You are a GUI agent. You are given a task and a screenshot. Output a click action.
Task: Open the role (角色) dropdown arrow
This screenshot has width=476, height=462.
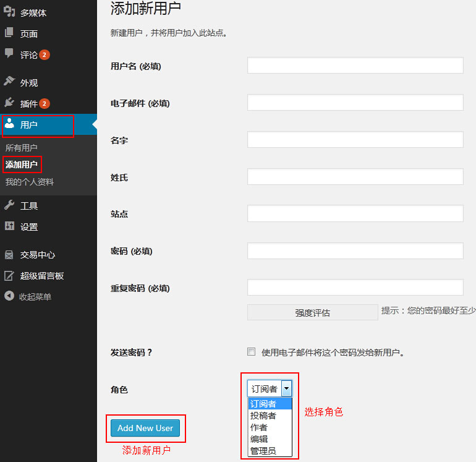pos(286,388)
